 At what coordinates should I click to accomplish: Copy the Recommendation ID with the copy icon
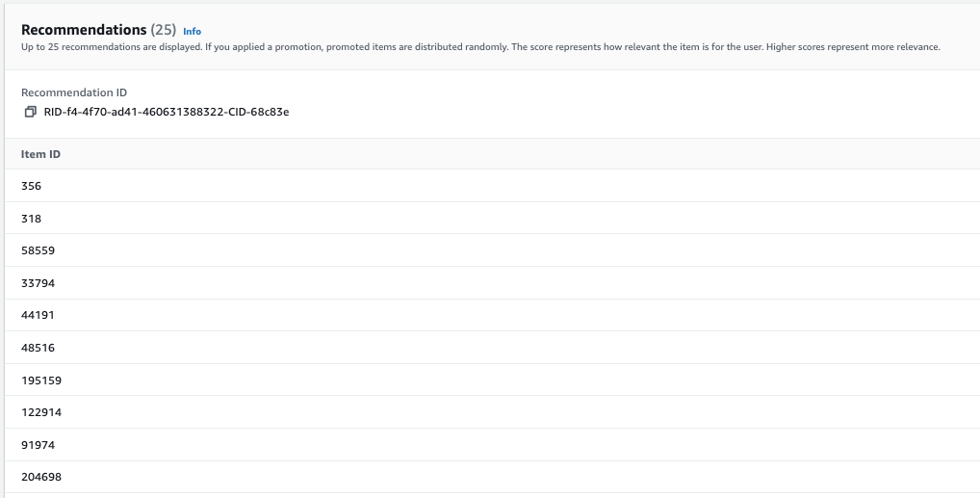pos(30,112)
